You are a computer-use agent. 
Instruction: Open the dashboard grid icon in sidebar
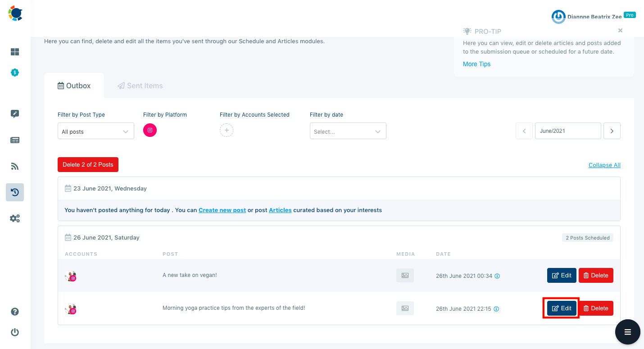tap(15, 52)
